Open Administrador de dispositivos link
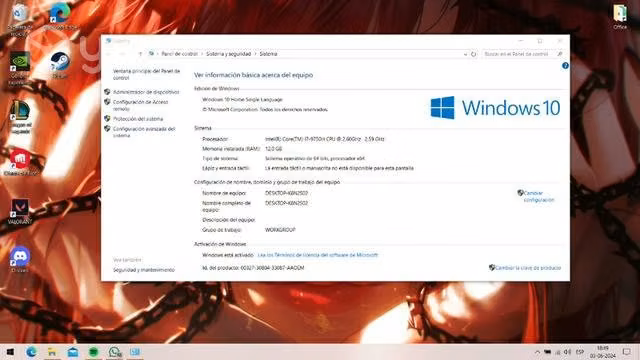Screen dimensions: 640x360 tap(146, 92)
